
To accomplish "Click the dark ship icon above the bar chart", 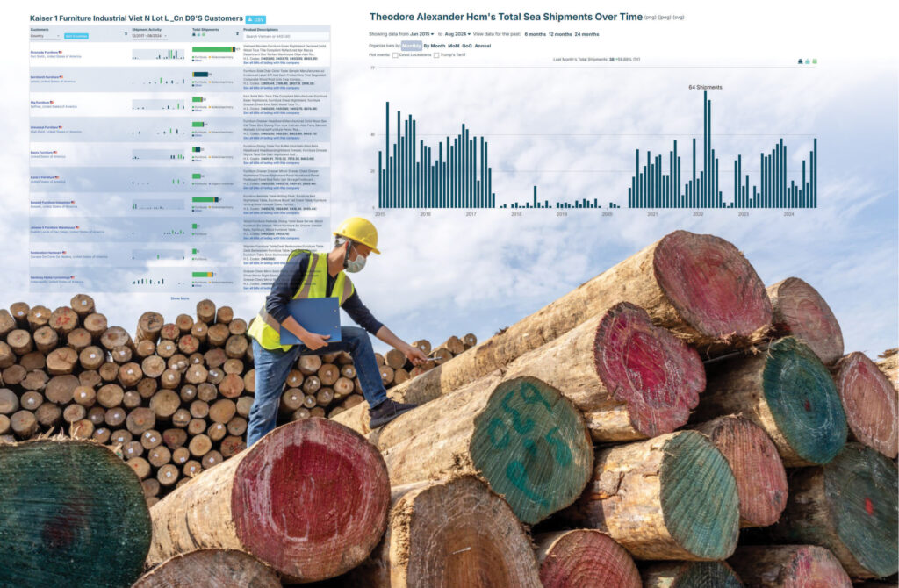I will (801, 61).
